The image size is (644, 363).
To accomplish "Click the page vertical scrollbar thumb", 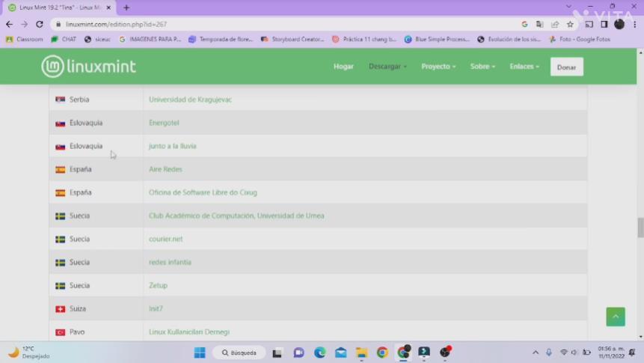I will [x=640, y=228].
